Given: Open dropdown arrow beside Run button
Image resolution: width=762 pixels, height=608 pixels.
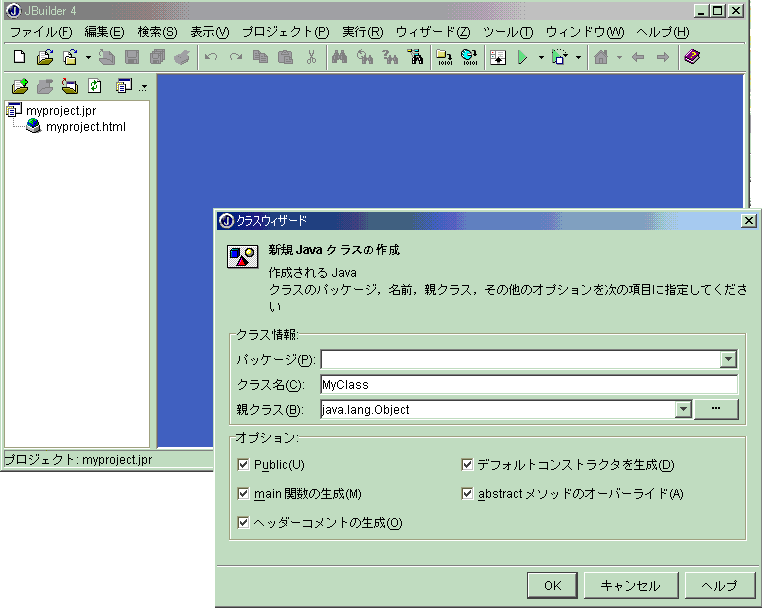Looking at the screenshot, I should (541, 57).
